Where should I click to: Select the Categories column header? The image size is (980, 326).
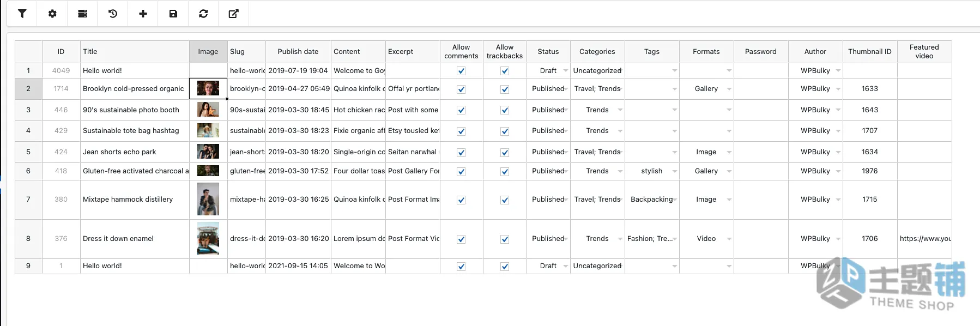pyautogui.click(x=597, y=52)
